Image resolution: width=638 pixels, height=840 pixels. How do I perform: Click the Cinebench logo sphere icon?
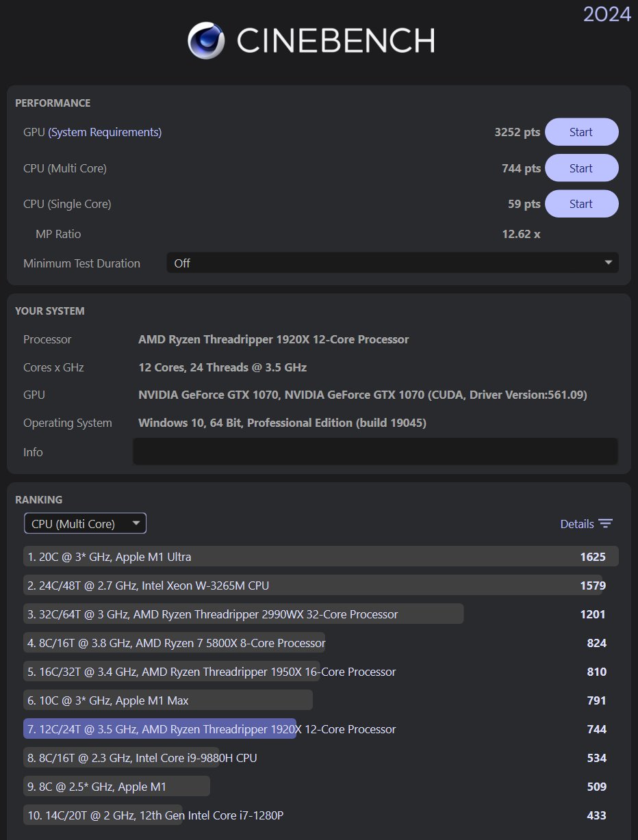click(207, 40)
